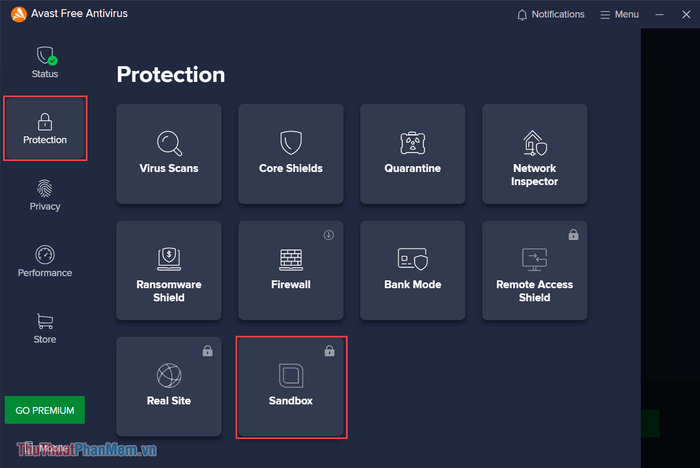Click the Privacy label in sidebar
Viewport: 700px width, 468px height.
[x=45, y=206]
